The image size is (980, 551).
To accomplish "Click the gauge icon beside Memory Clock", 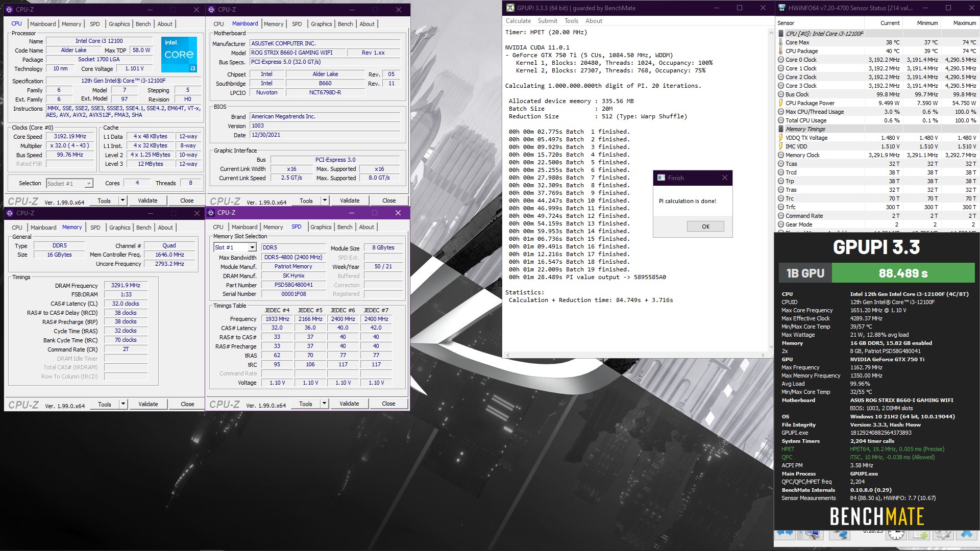I will pyautogui.click(x=780, y=155).
